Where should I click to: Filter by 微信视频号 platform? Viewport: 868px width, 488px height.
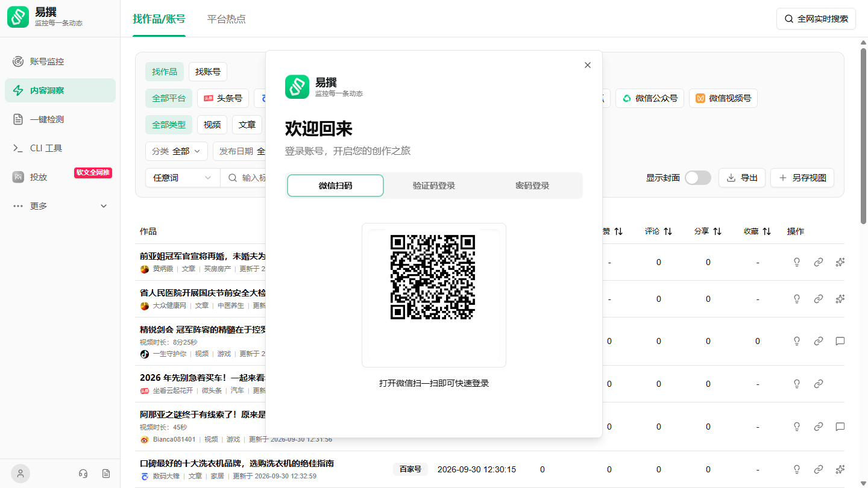pos(723,98)
